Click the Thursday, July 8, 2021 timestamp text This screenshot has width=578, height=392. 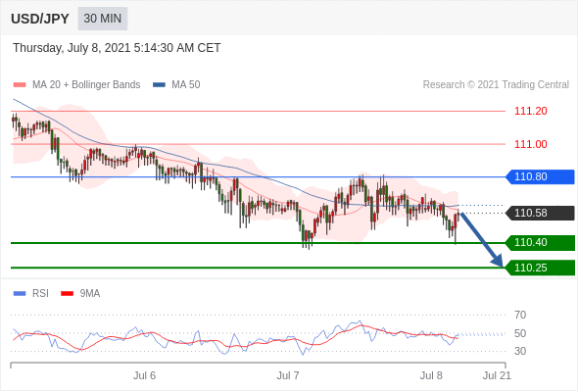tap(117, 48)
